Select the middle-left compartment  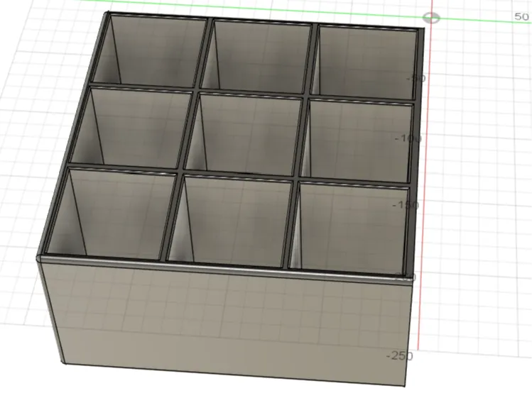click(131, 127)
